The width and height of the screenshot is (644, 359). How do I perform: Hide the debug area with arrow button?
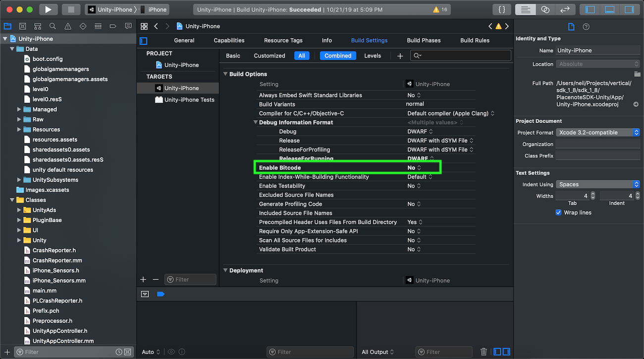coord(145,294)
